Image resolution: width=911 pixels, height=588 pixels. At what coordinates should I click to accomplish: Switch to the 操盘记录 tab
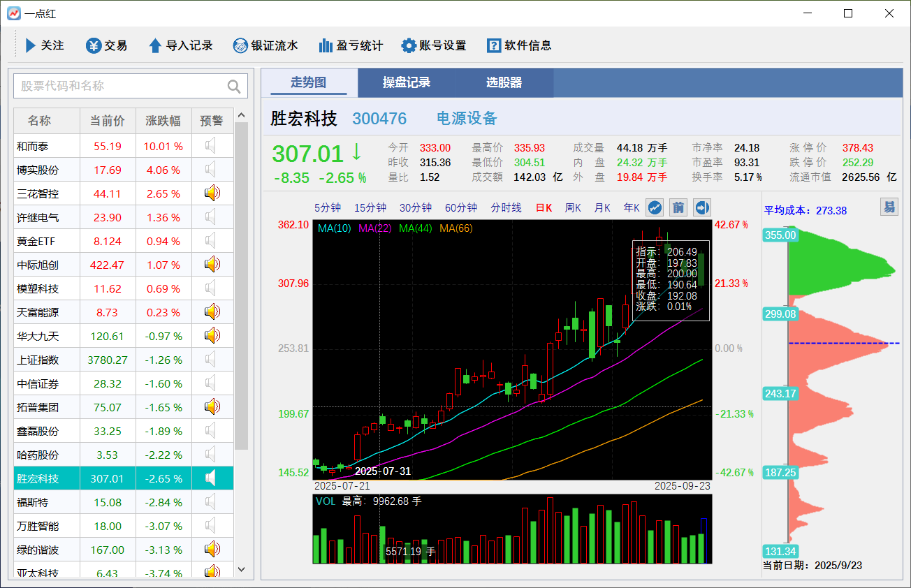pyautogui.click(x=406, y=82)
